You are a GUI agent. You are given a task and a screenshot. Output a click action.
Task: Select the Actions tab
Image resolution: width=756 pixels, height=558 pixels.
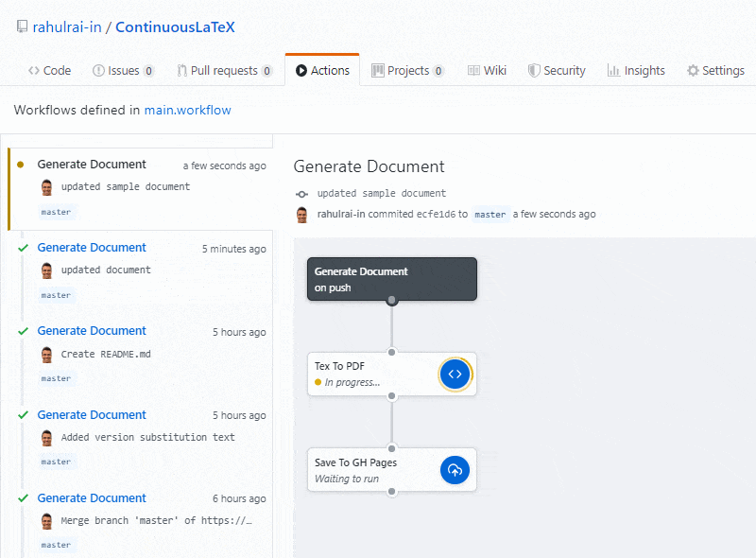[322, 71]
